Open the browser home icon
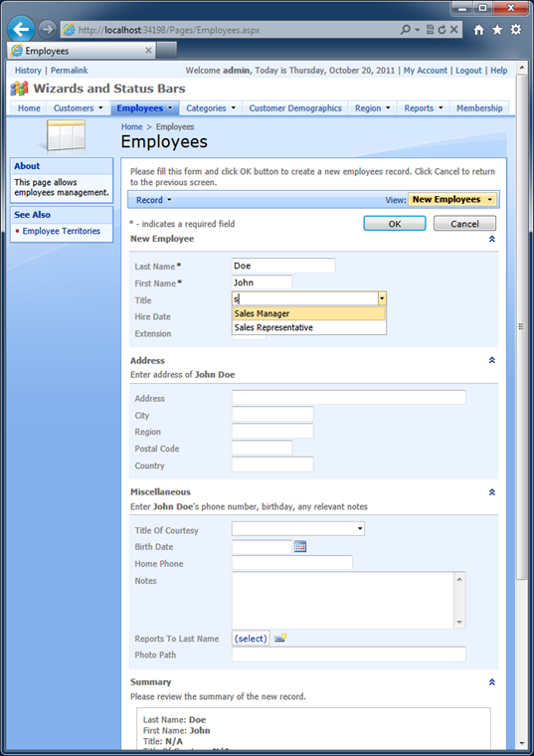This screenshot has width=534, height=756. coord(478,30)
